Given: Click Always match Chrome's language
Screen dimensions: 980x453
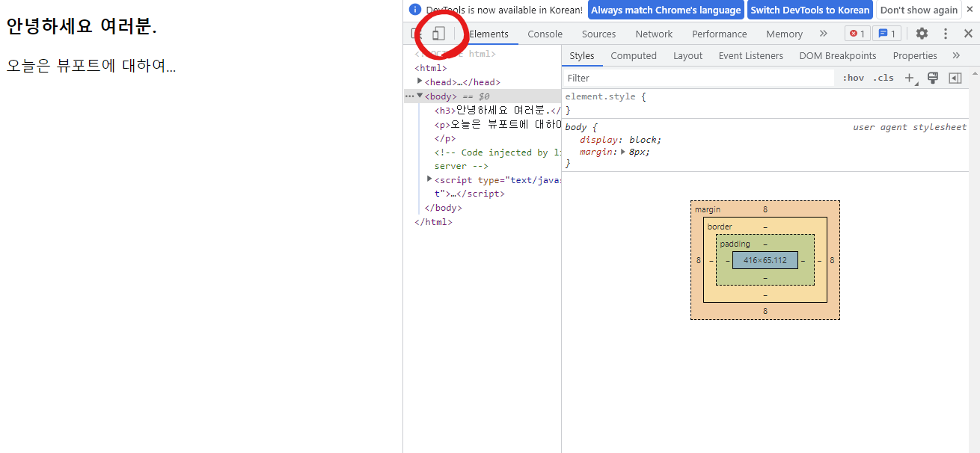Looking at the screenshot, I should pos(666,10).
